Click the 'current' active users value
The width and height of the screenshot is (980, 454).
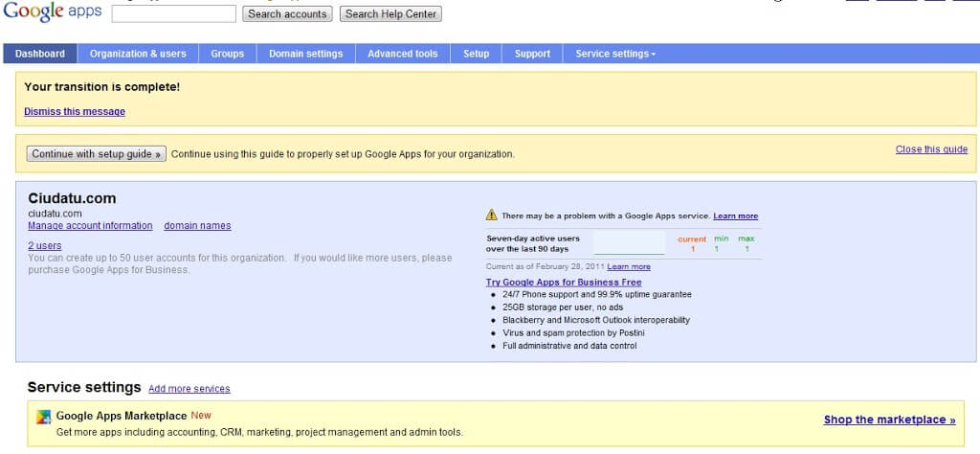pos(693,249)
